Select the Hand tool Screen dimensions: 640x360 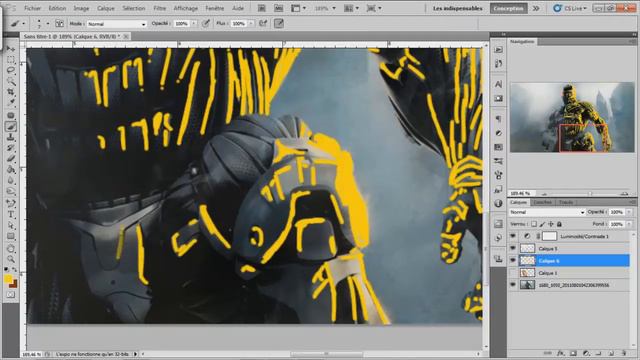click(11, 248)
